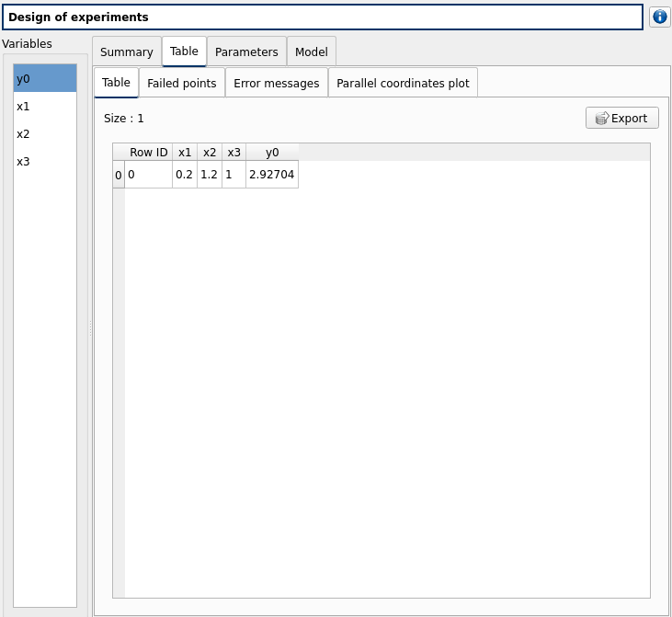
Task: Pick variable x3 from the list
Action: (45, 161)
